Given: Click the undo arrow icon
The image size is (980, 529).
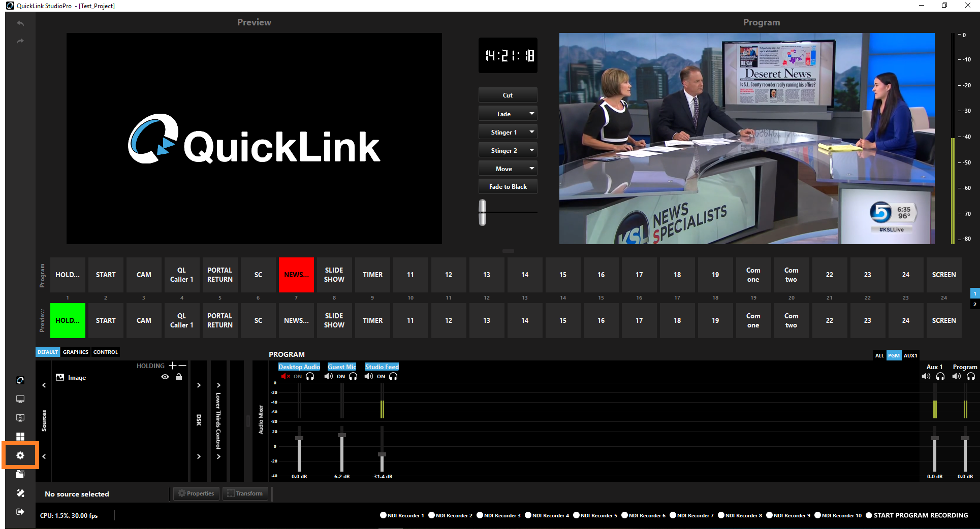Looking at the screenshot, I should pyautogui.click(x=20, y=23).
